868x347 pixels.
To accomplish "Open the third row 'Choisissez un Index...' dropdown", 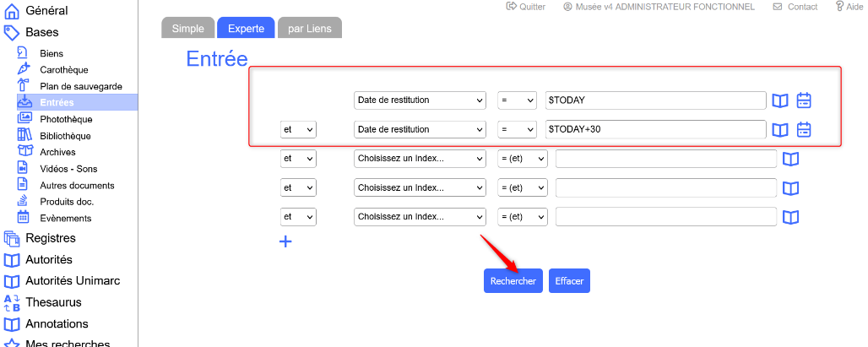I will (420, 159).
